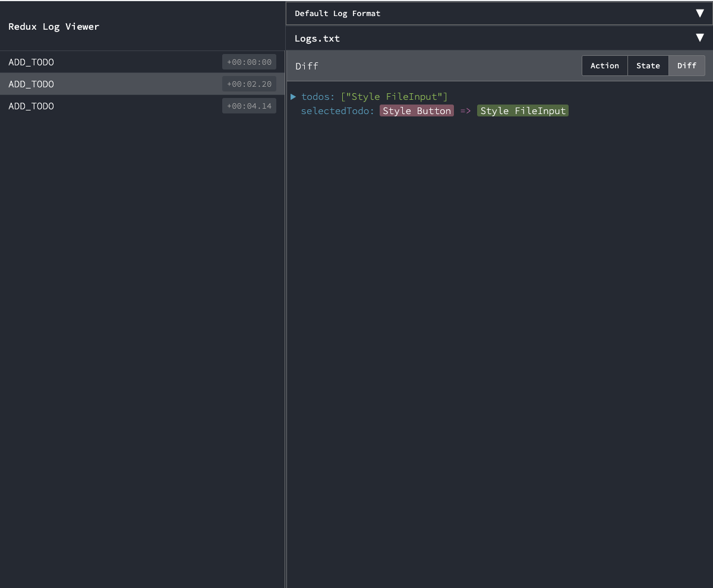Image resolution: width=713 pixels, height=588 pixels.
Task: Click the Redux Log Viewer title
Action: (53, 26)
